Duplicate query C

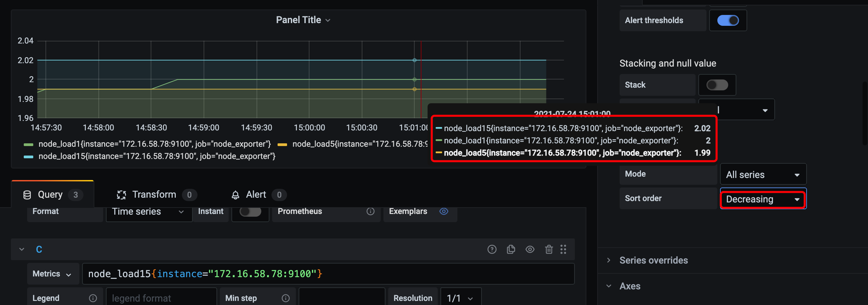[511, 250]
